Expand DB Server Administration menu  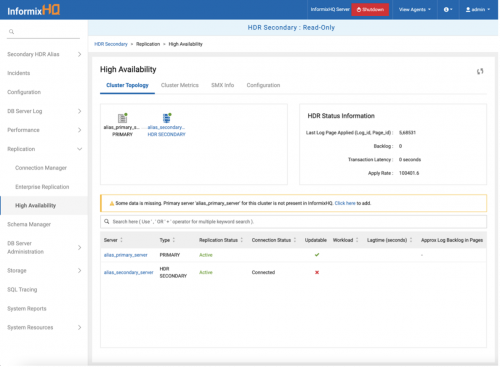click(x=79, y=247)
